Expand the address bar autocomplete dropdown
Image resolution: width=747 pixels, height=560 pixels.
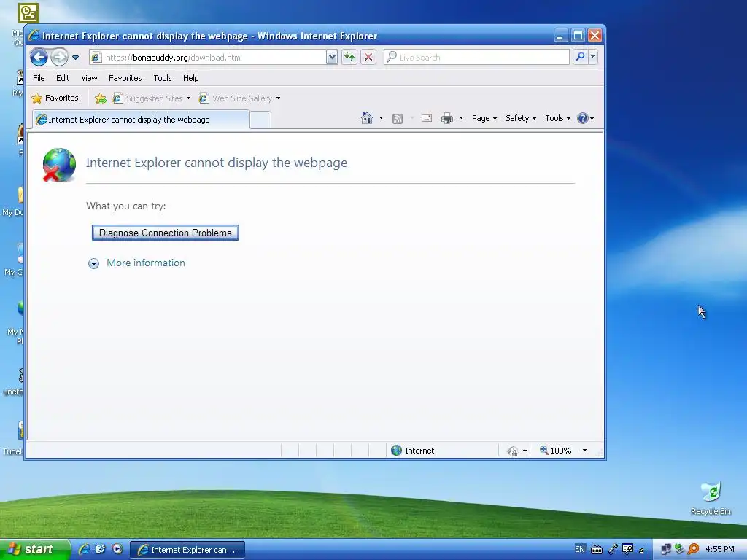coord(332,58)
